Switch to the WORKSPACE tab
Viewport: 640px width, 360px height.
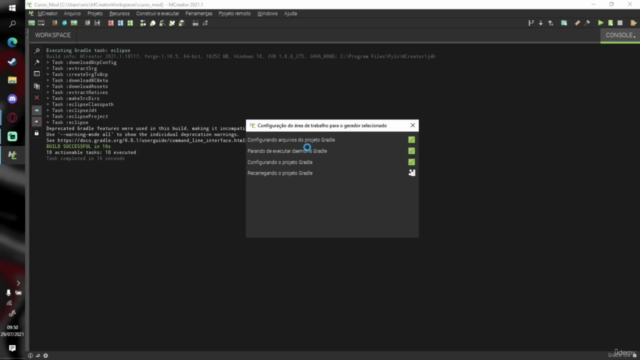click(53, 35)
